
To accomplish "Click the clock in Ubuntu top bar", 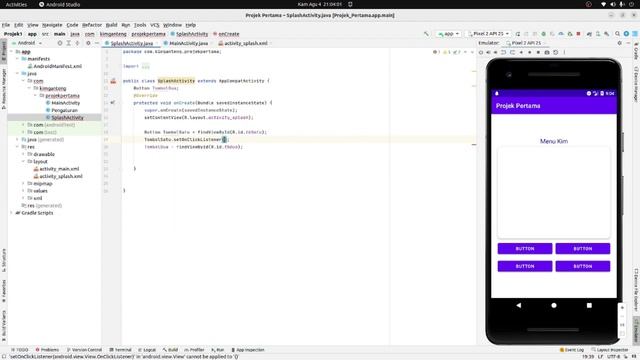I will point(320,4).
